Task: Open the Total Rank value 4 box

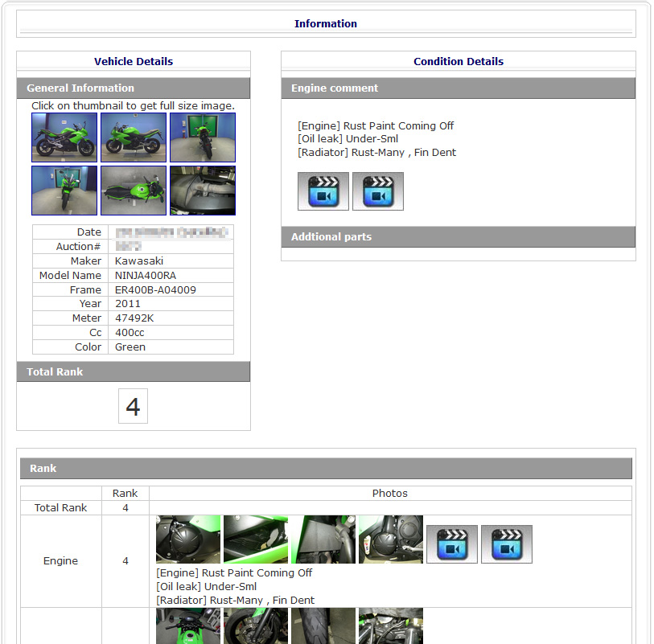Action: point(133,406)
